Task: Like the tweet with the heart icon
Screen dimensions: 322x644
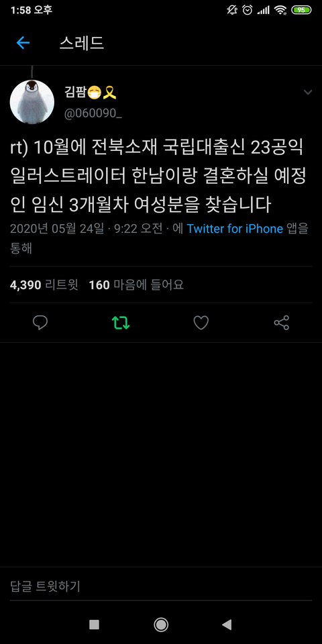Action: [201, 323]
